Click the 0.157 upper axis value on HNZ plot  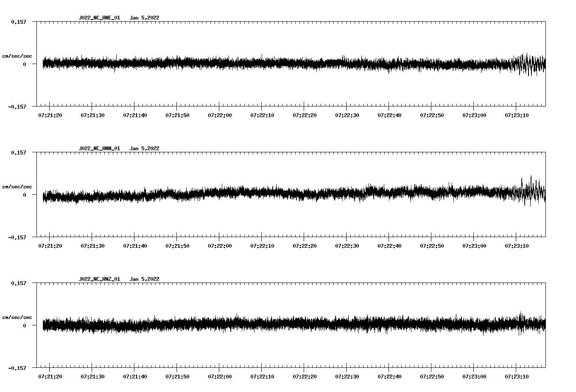coord(19,283)
